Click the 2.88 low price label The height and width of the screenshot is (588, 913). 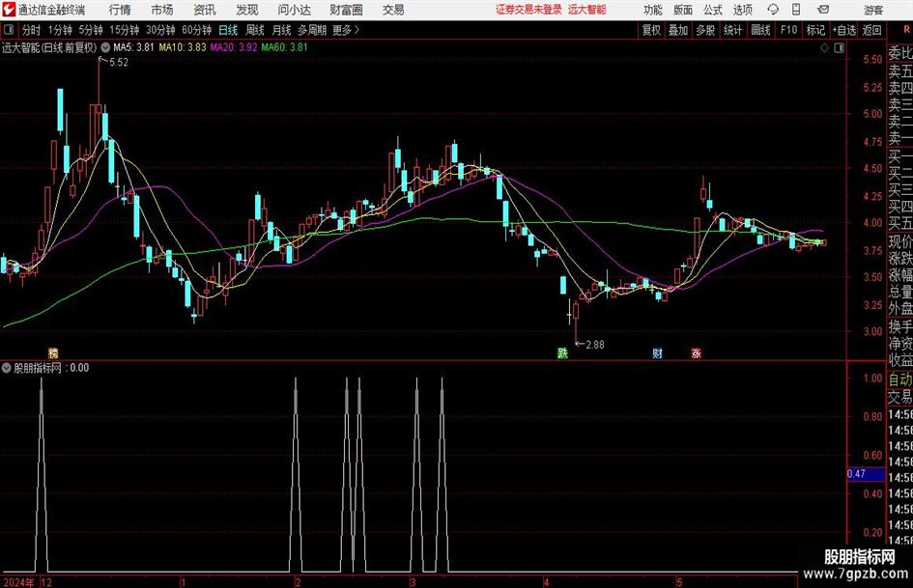[594, 345]
